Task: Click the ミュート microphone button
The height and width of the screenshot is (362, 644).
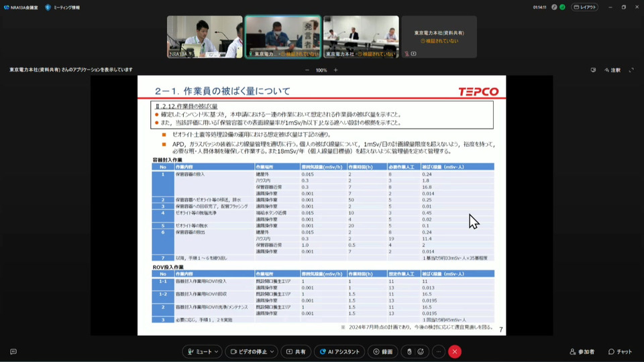Action: tap(200, 352)
